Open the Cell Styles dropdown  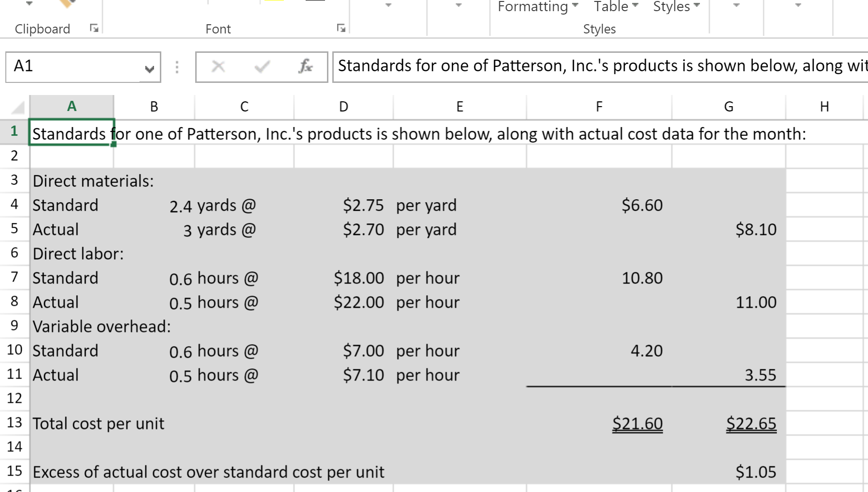[674, 6]
